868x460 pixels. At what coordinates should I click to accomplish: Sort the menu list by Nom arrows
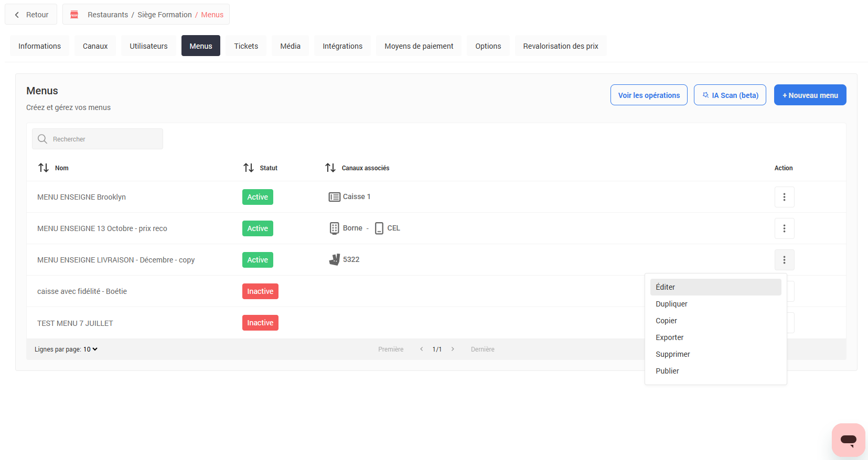(x=44, y=168)
